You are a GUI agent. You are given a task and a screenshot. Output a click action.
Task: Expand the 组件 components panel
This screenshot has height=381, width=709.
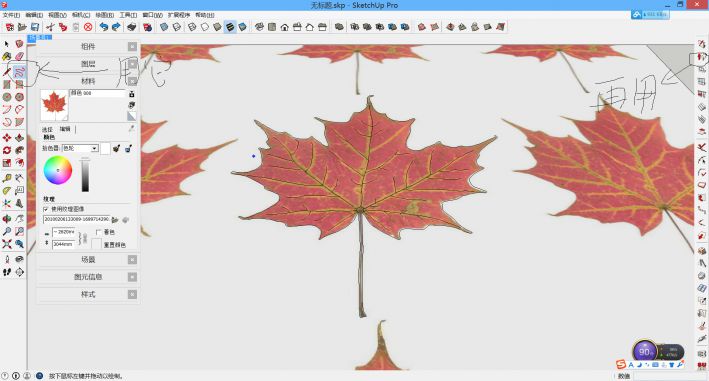(88, 47)
